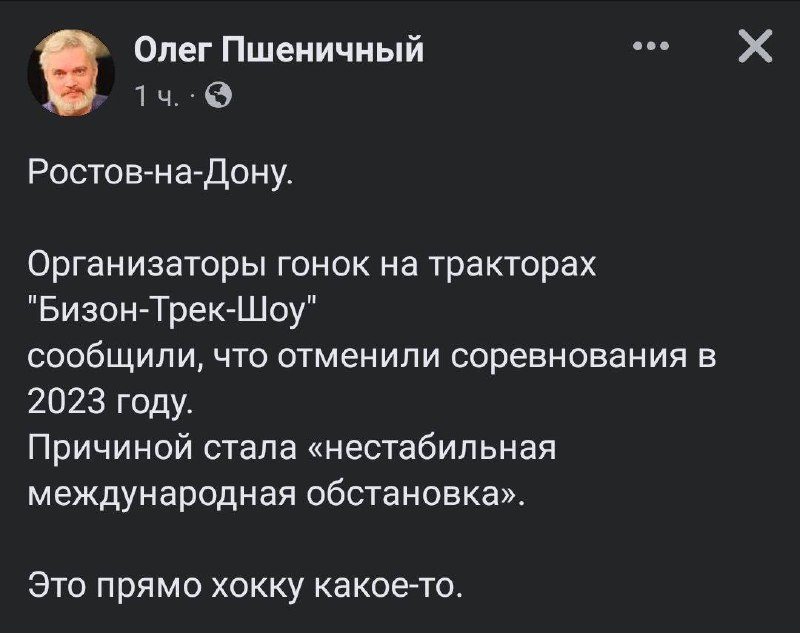Click the quoted name "Бизон-Трек-Шоу"
The width and height of the screenshot is (800, 633).
[x=171, y=313]
